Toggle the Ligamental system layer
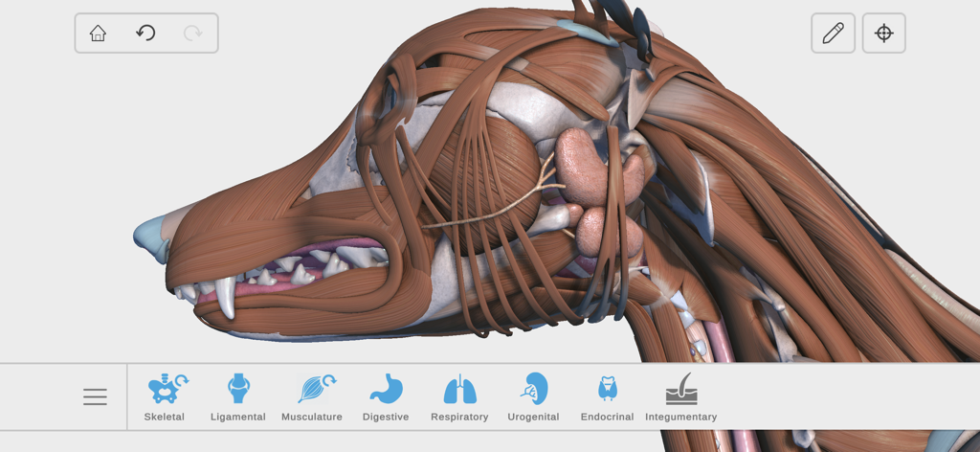Viewport: 980px width, 452px height. 238,397
